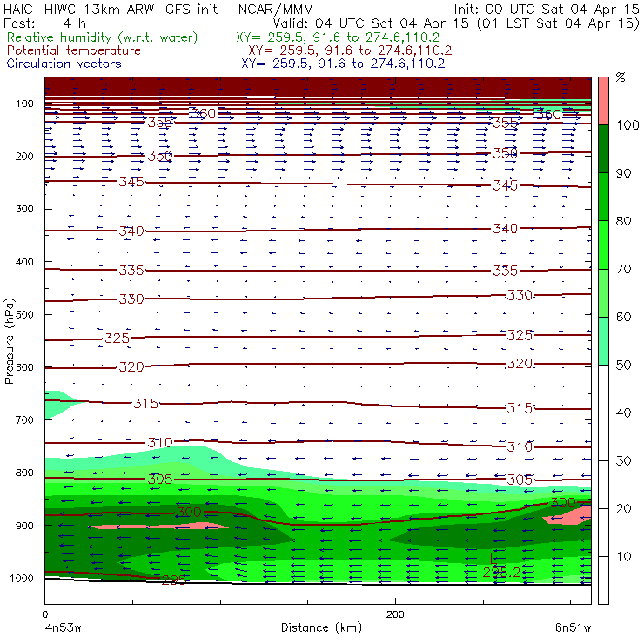644x644 pixels.
Task: Click the '100' pressure axis tick label
Action: point(24,104)
